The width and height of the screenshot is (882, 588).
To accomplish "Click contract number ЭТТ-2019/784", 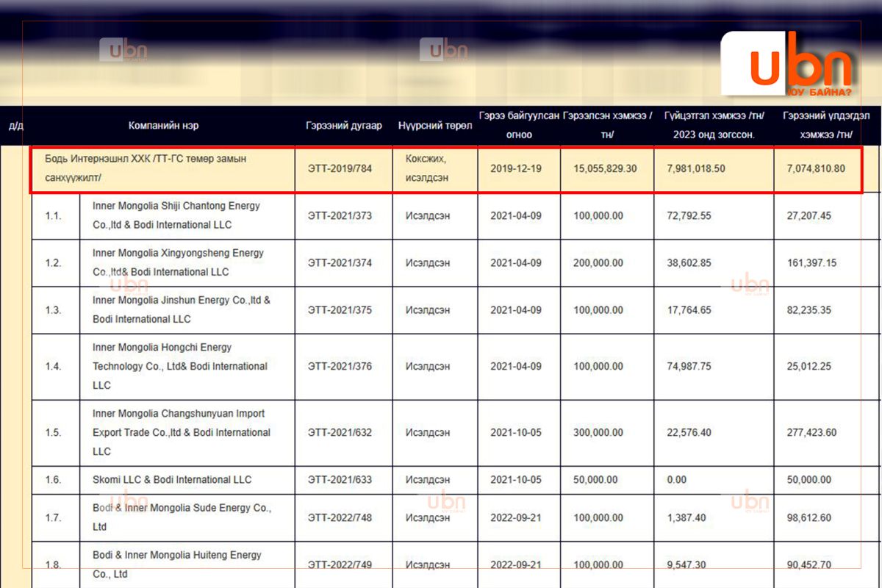I will click(x=340, y=168).
